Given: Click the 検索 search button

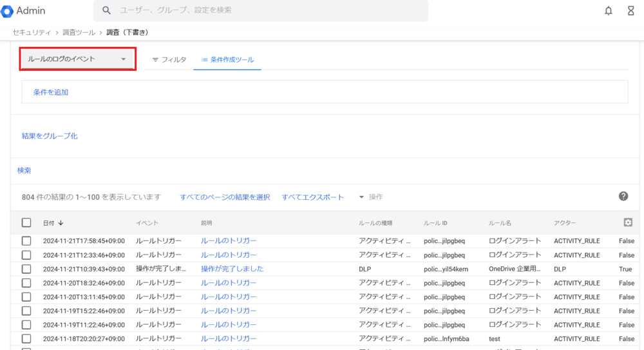Looking at the screenshot, I should point(24,171).
